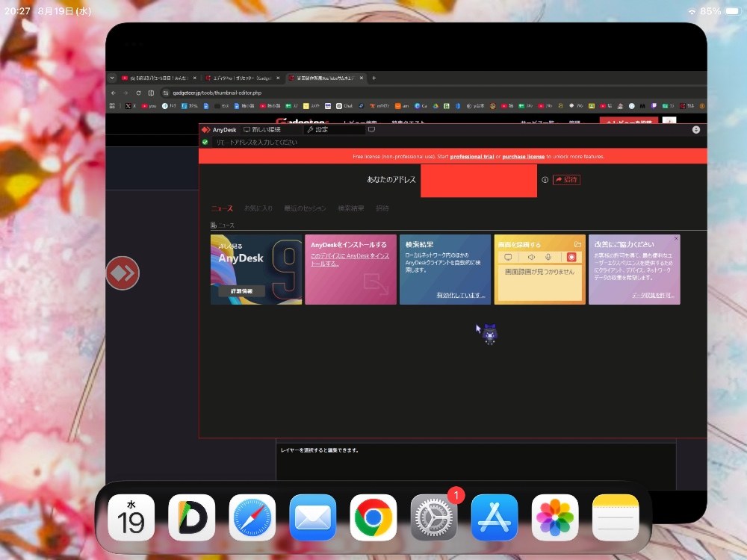Click the AnyDesk 9 news card thumbnail
Image resolution: width=747 pixels, height=560 pixels.
pyautogui.click(x=256, y=269)
